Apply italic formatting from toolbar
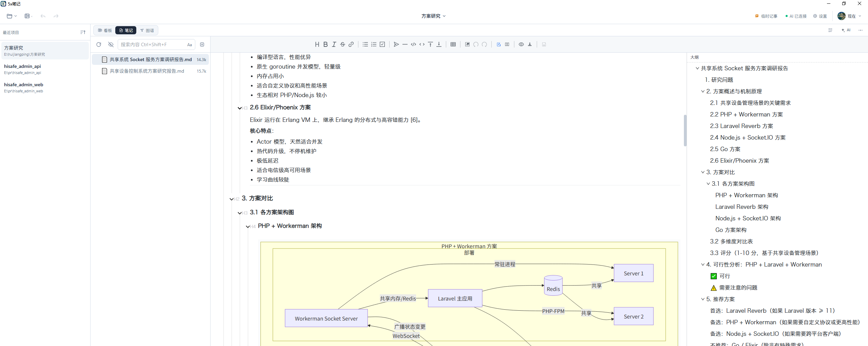Image resolution: width=868 pixels, height=346 pixels. pyautogui.click(x=334, y=44)
